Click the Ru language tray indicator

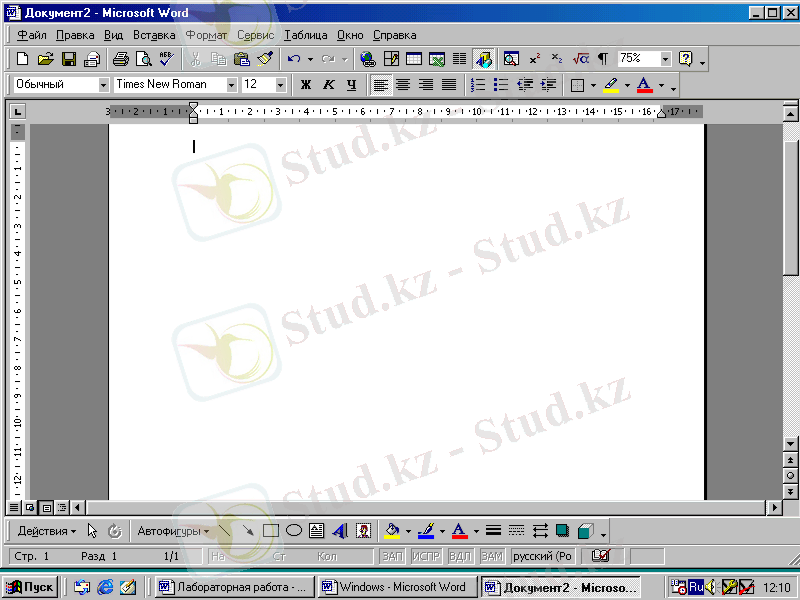coord(696,587)
